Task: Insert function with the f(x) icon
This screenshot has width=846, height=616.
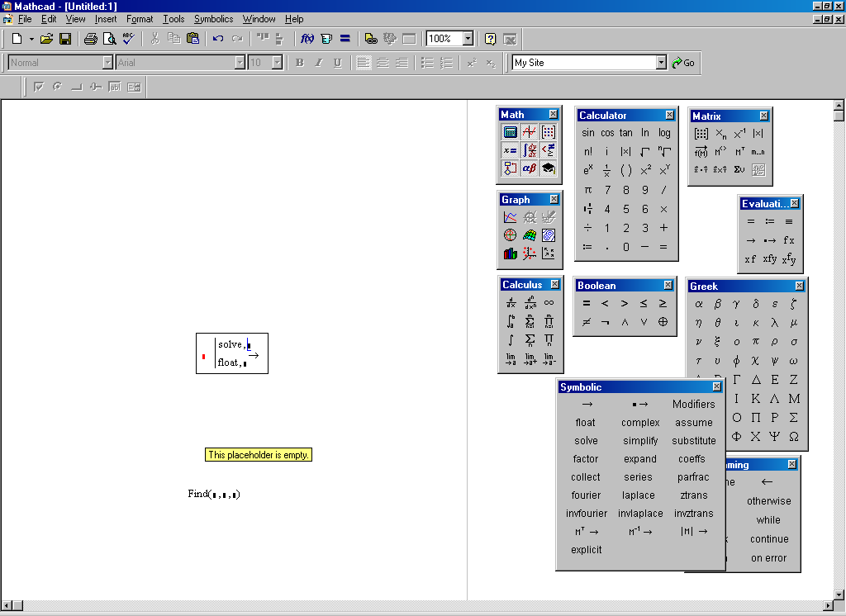Action: pos(307,39)
